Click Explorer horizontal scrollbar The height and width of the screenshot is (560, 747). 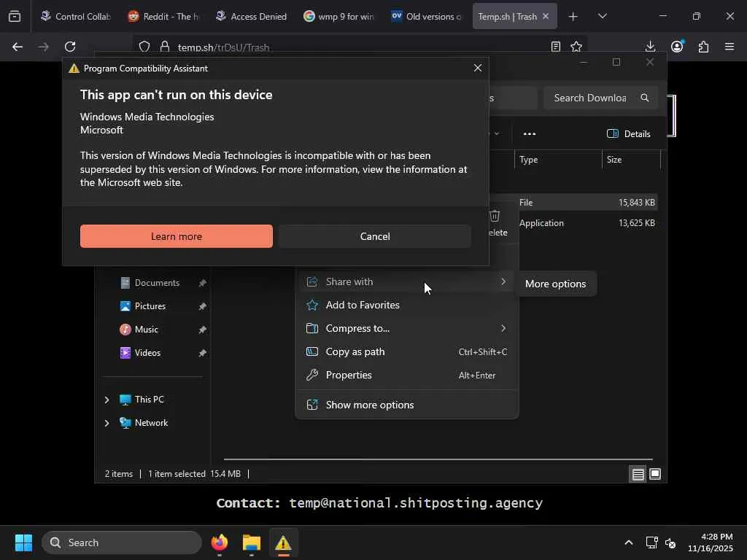(438, 459)
